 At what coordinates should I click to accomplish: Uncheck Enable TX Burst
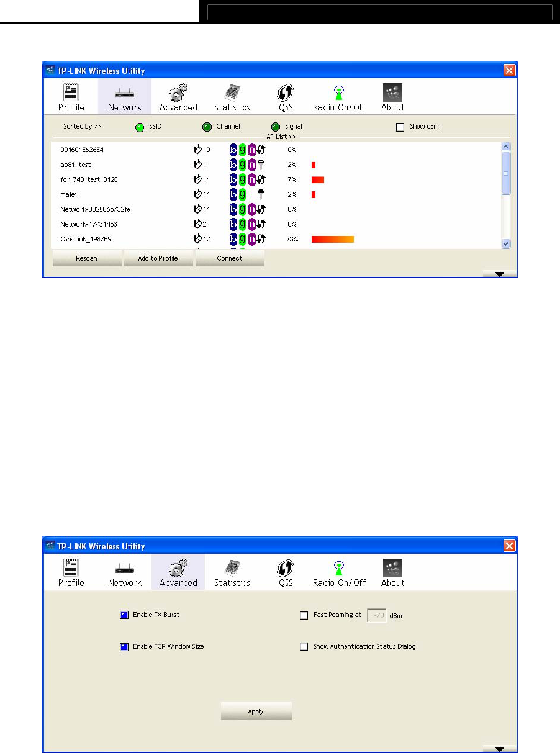point(124,615)
